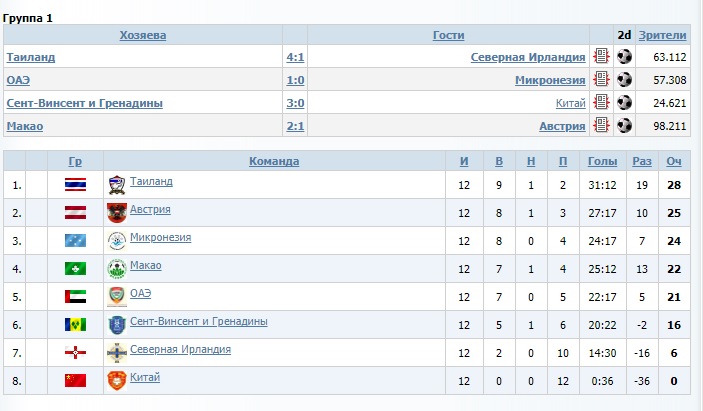Sort table by Голы column header
The image size is (703, 411).
(x=603, y=161)
